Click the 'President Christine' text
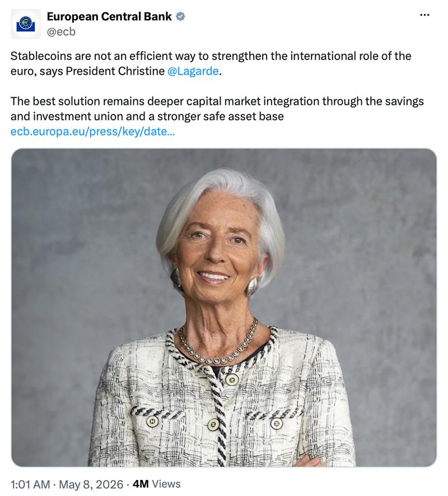 click(x=115, y=71)
